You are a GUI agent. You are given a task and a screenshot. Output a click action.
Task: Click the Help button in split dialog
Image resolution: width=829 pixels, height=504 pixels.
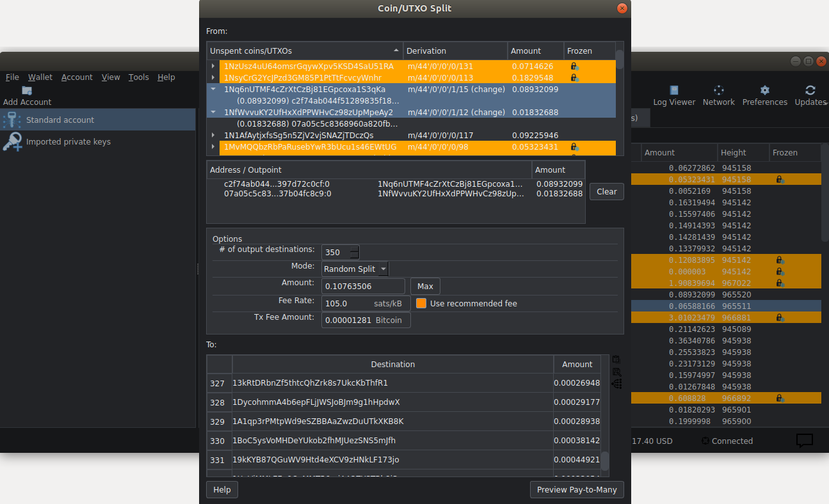click(221, 489)
